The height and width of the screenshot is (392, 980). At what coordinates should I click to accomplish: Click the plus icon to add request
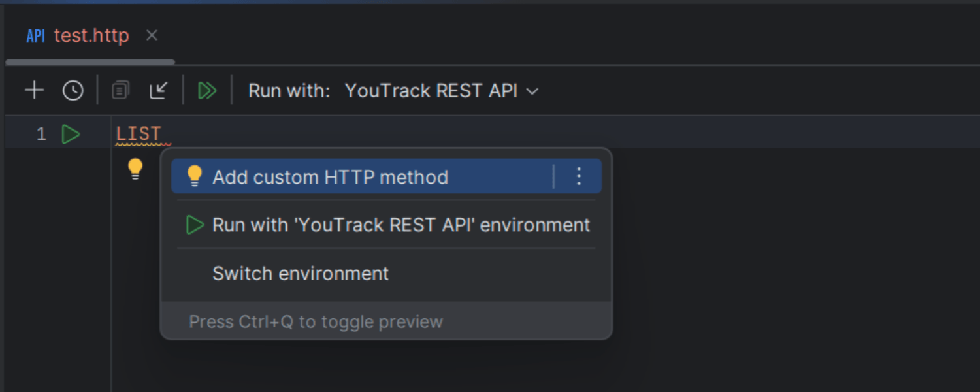(34, 90)
